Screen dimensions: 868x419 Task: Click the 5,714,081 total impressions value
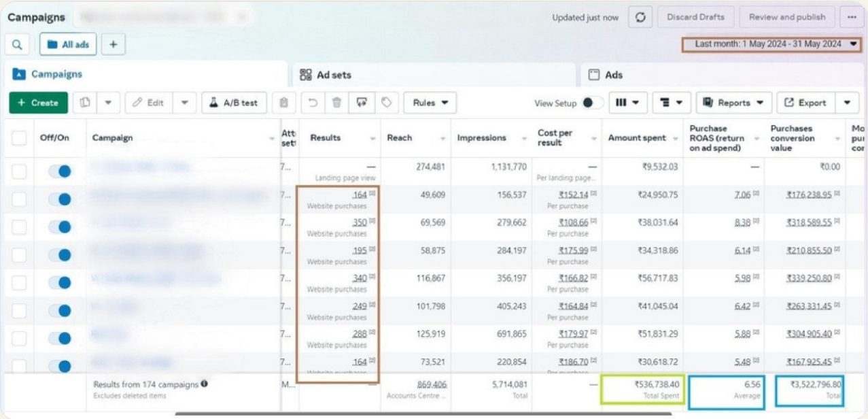click(x=509, y=384)
